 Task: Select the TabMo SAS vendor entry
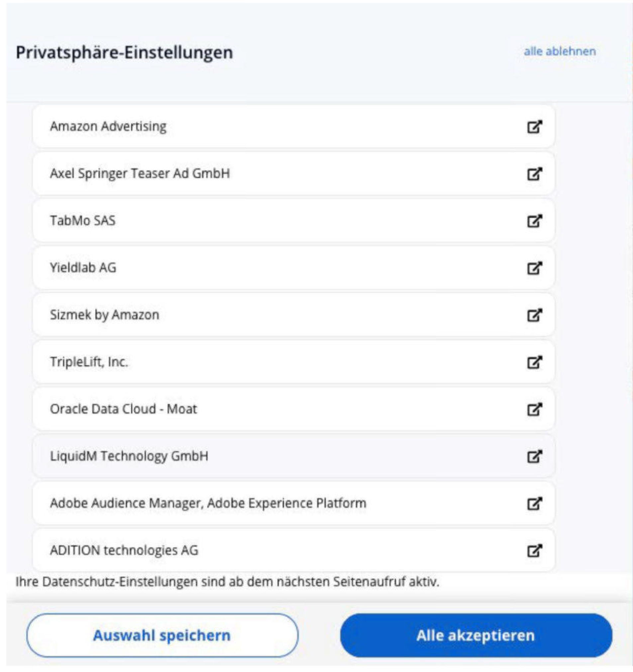[294, 221]
